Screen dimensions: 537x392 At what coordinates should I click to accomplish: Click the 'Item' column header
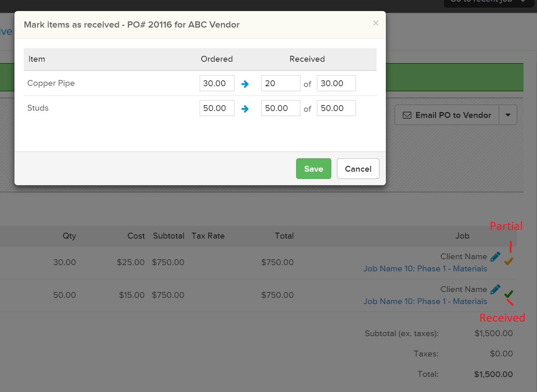click(37, 59)
